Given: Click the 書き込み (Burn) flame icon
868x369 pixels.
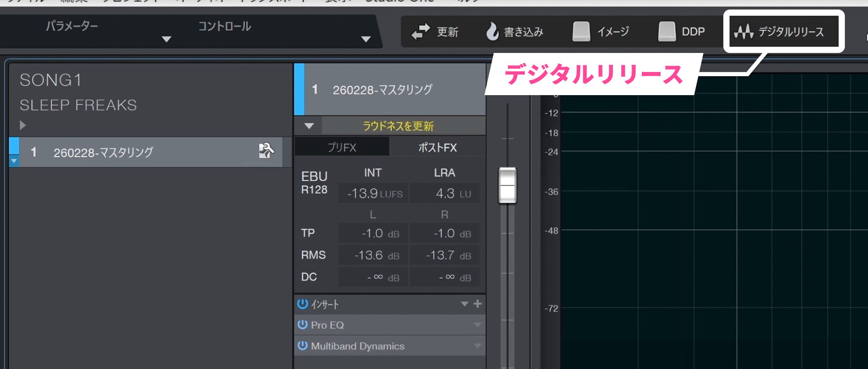Looking at the screenshot, I should pyautogui.click(x=492, y=31).
